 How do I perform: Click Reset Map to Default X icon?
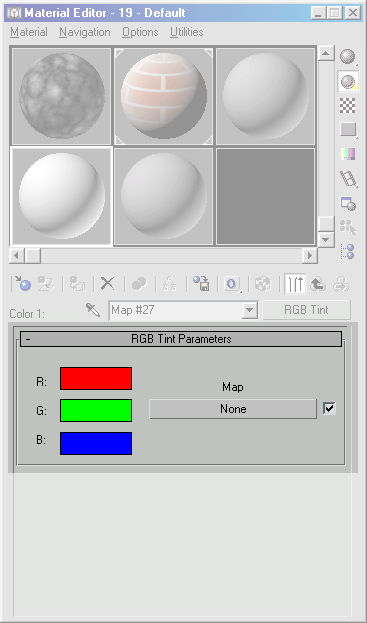point(107,284)
